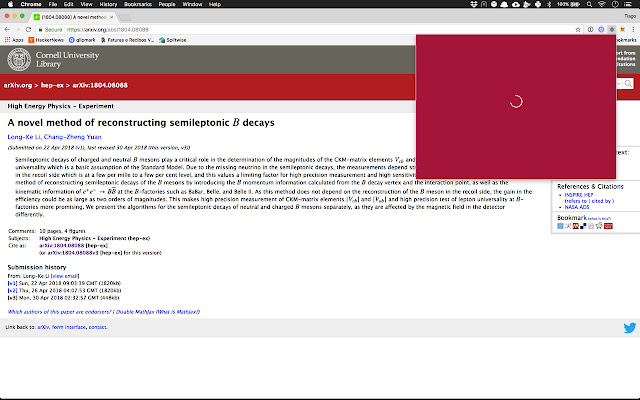Open the INSPIRE HEP link
The width and height of the screenshot is (640, 400).
click(x=579, y=195)
